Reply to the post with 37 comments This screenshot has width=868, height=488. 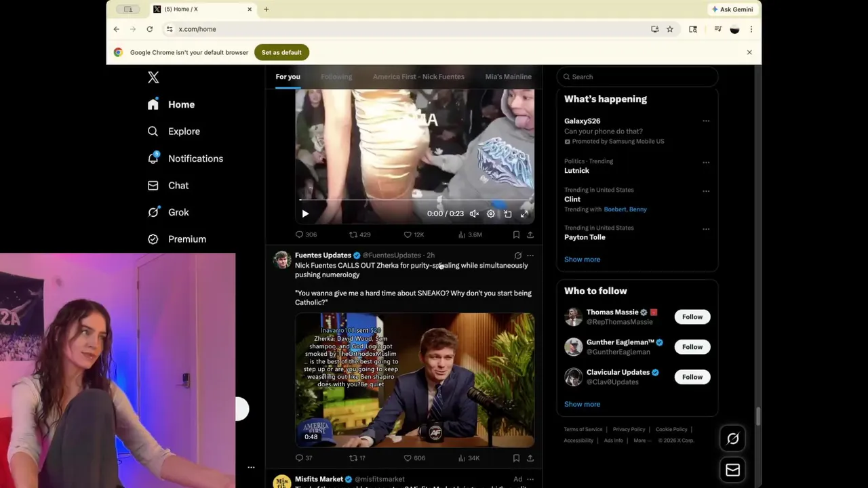(x=304, y=458)
